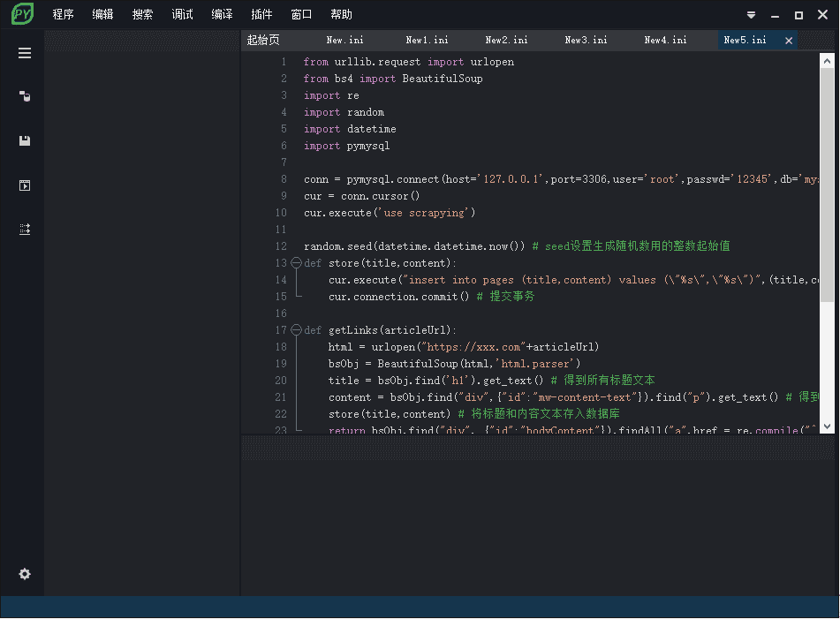
Task: Click the 'html.parser' string on line 19
Action: [535, 364]
